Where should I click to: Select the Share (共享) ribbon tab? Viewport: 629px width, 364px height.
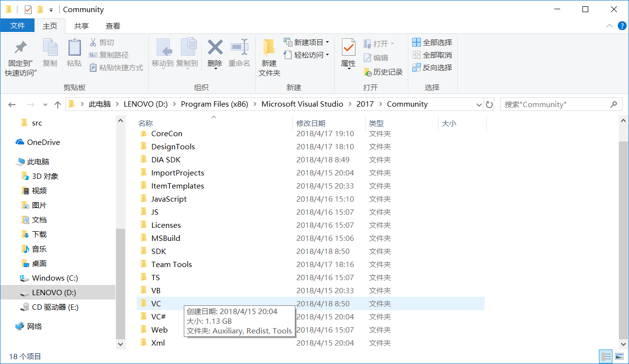click(81, 26)
